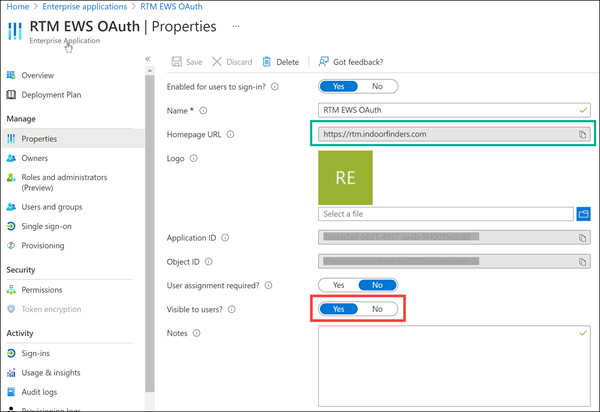The width and height of the screenshot is (600, 412).
Task: Open Overview in the sidebar
Action: coord(38,75)
